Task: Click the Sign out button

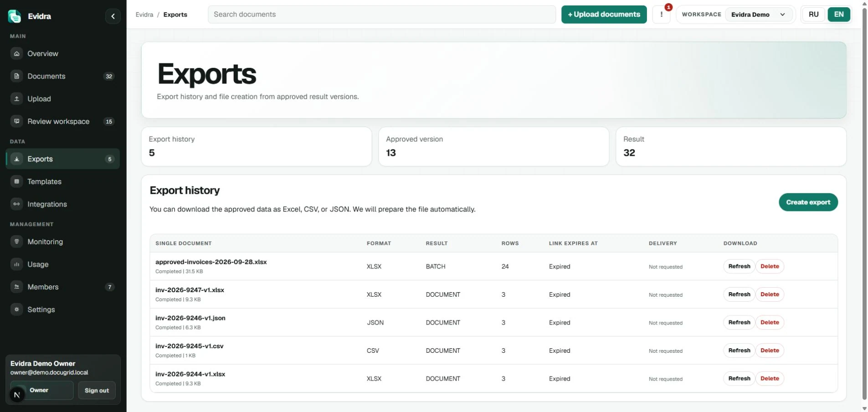Action: tap(97, 391)
